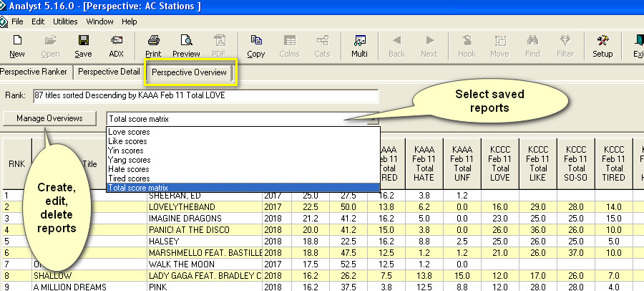Viewport: 644px width, 291px height.
Task: Select LADY GAGA FEAT. BRADLEY cell
Action: pyautogui.click(x=205, y=275)
